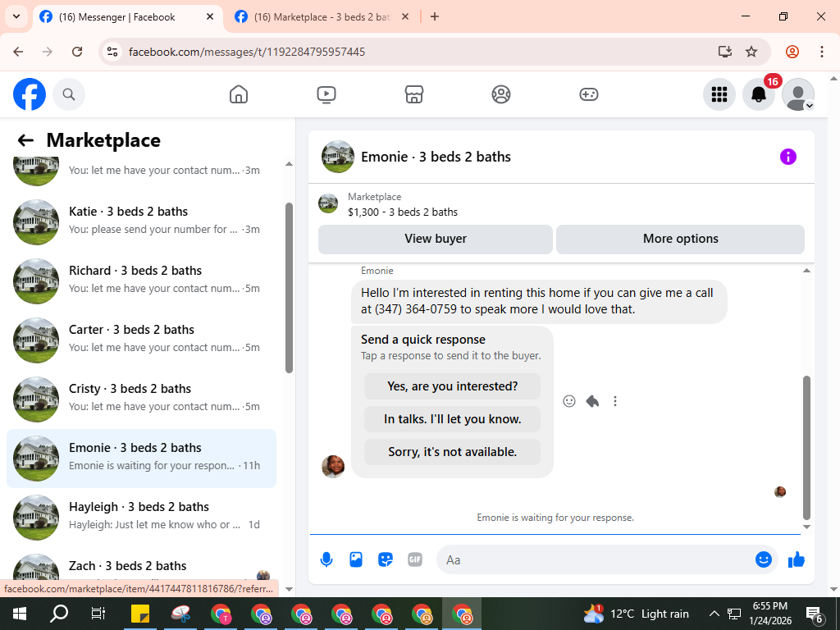Switch to the Messenger browser tab
The image size is (840, 630).
129,17
